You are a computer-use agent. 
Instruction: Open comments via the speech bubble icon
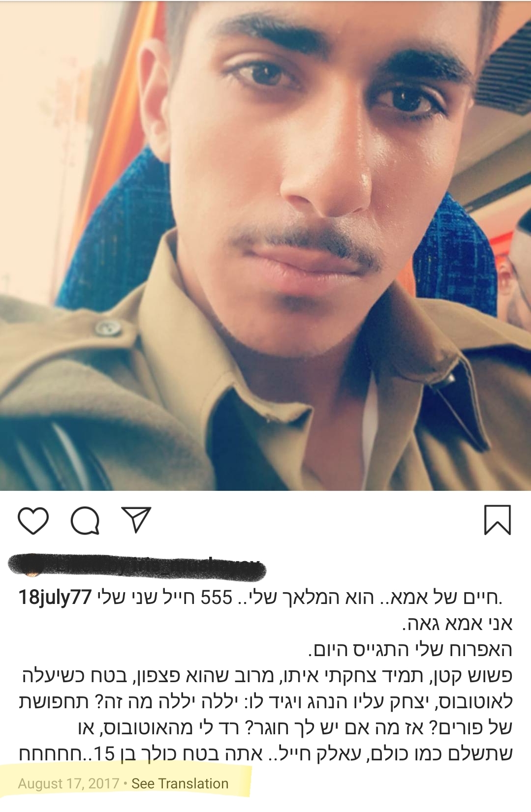click(x=85, y=520)
